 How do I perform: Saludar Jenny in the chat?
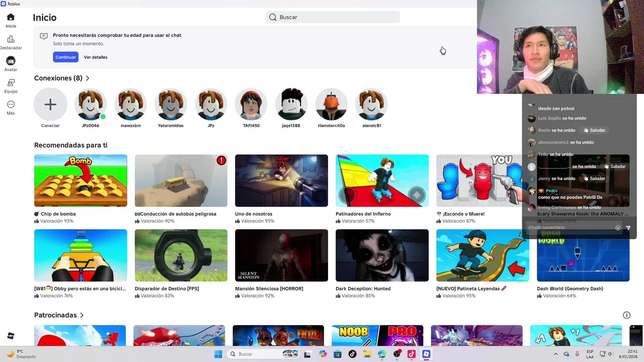[x=594, y=178]
